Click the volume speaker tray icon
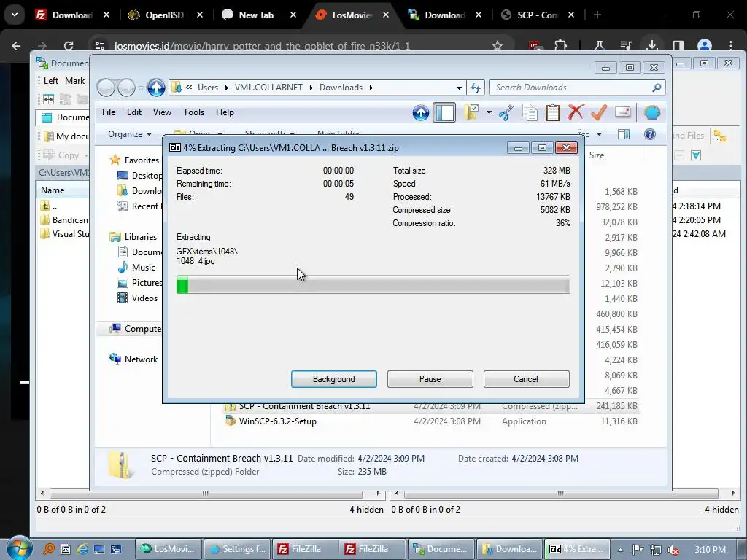The width and height of the screenshot is (747, 560). click(x=673, y=550)
